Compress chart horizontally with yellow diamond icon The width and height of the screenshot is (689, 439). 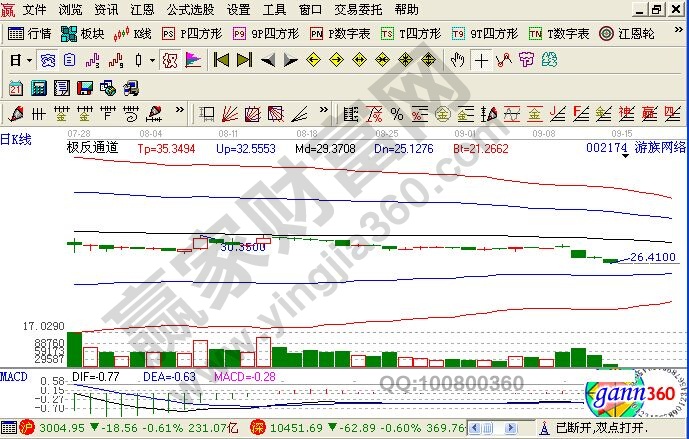click(x=382, y=60)
